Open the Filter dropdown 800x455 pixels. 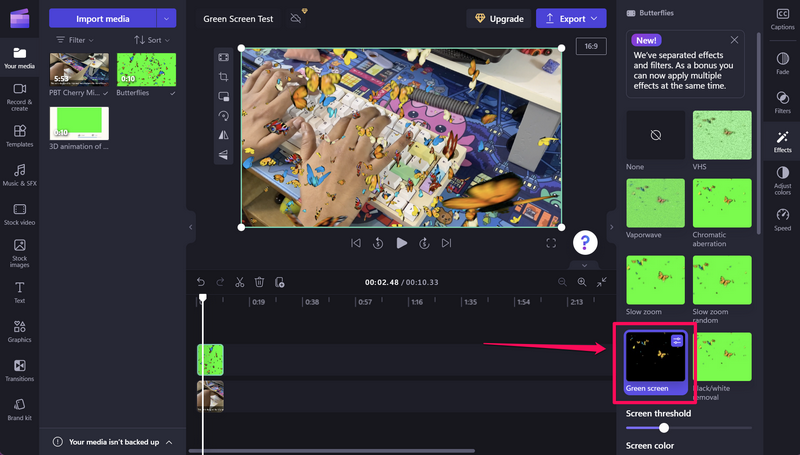[76, 40]
